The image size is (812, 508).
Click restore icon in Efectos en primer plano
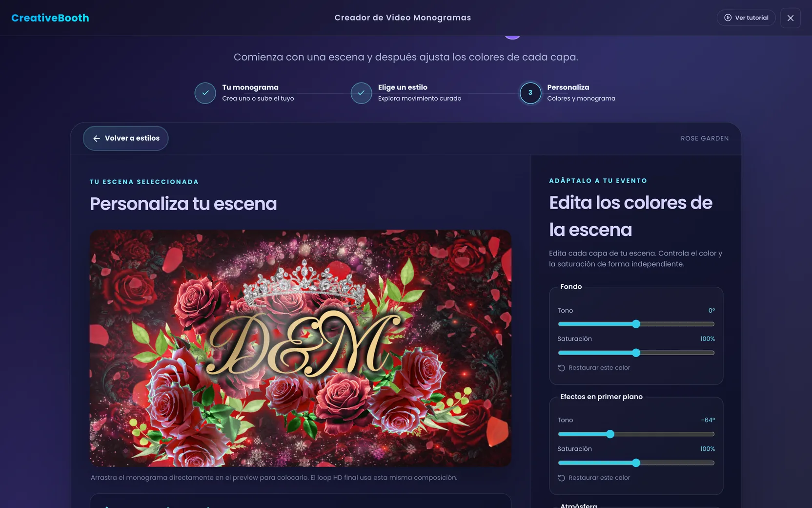[561, 478]
